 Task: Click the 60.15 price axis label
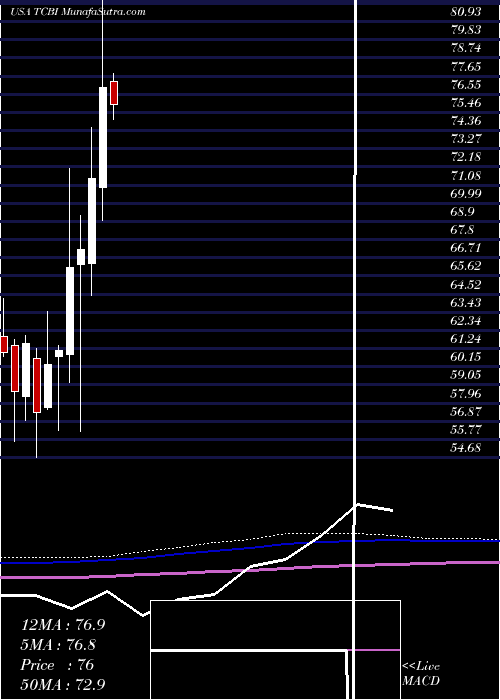click(x=466, y=357)
